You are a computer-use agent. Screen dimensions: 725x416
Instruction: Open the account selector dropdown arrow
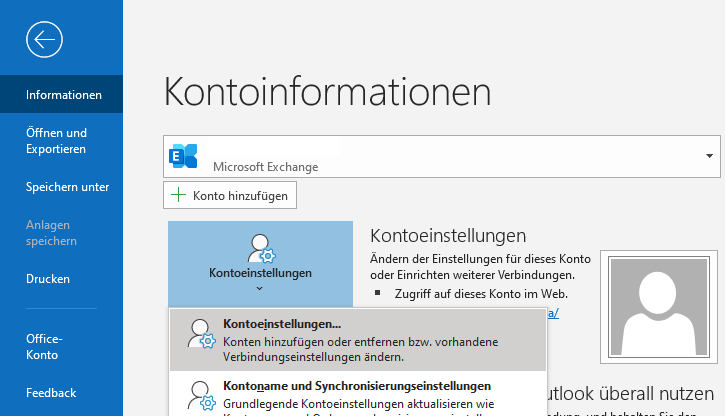point(709,156)
